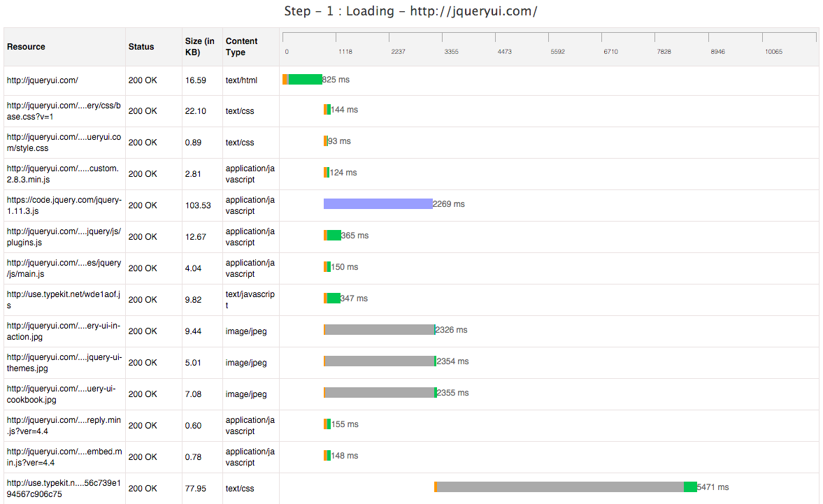Viewport: 823px width, 504px height.
Task: Click the Step - 1 Loading page title
Action: (411, 11)
